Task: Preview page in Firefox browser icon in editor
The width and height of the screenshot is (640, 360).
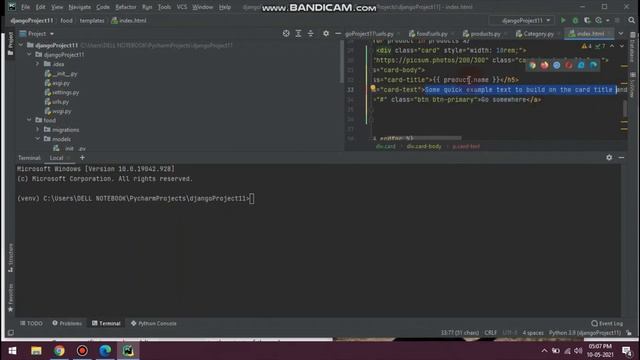Action: coord(544,65)
